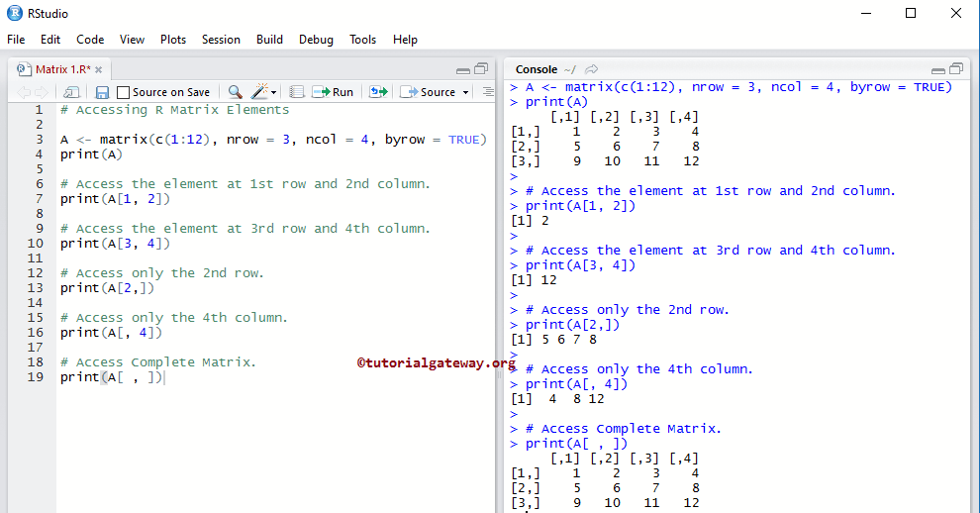Open the Code menu
980x513 pixels.
[x=90, y=40]
